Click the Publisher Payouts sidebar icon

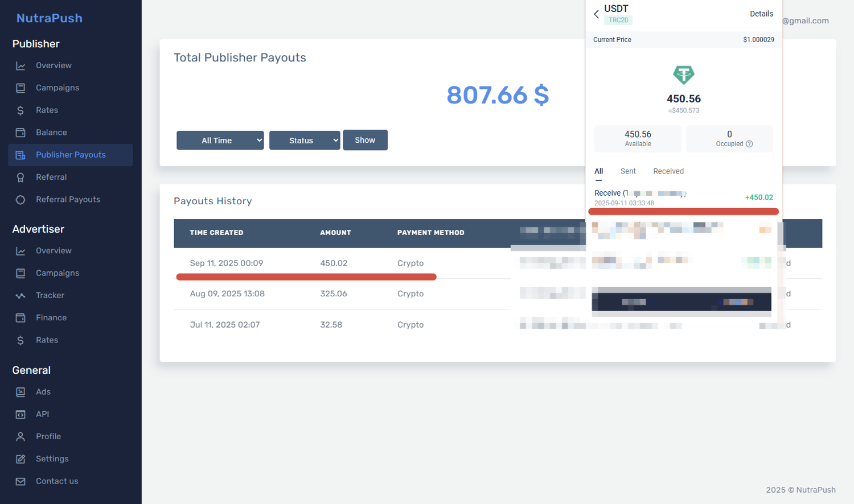coord(20,155)
